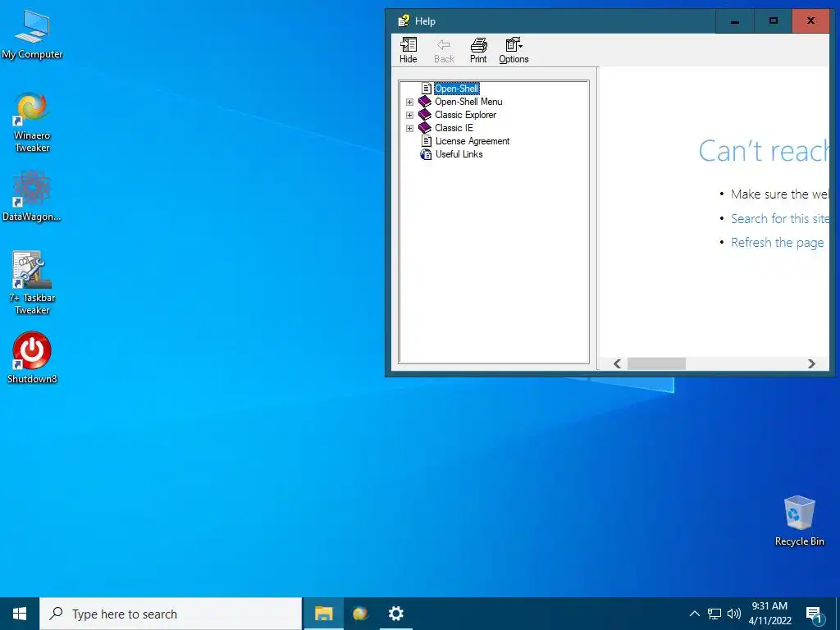Select the Open-Shell topic page
Image resolution: width=840 pixels, height=630 pixels.
point(456,89)
